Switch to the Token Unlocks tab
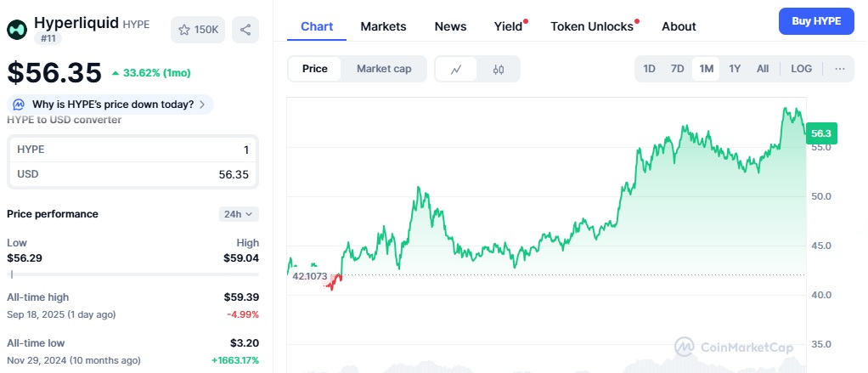 pos(592,26)
